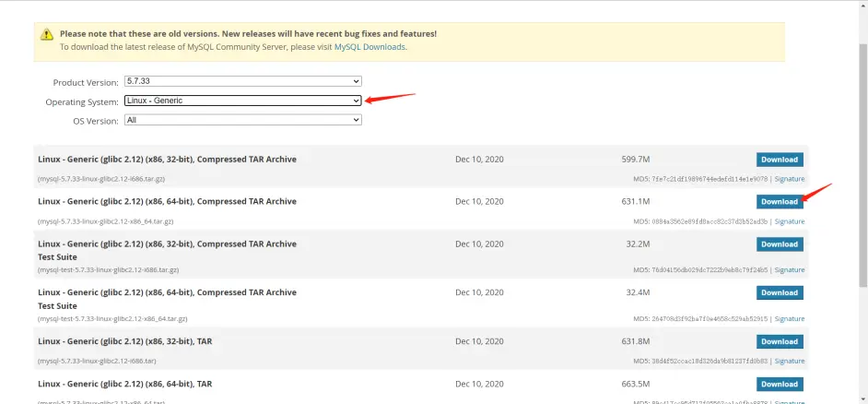The width and height of the screenshot is (868, 404).
Task: Click filename (mysql-5.7.33-linux-glibc2.12-x86_64.tar.gz)
Action: [x=106, y=221]
